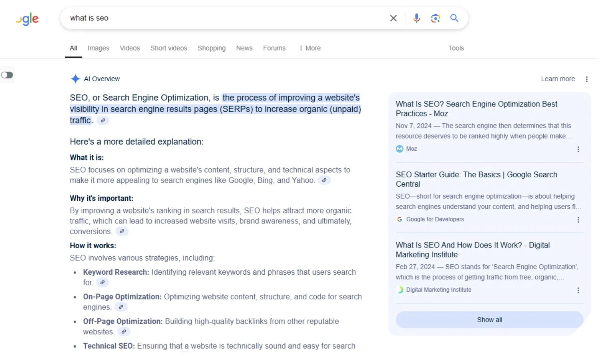Click 'SEO involves various strategies, including:' text

pyautogui.click(x=142, y=258)
